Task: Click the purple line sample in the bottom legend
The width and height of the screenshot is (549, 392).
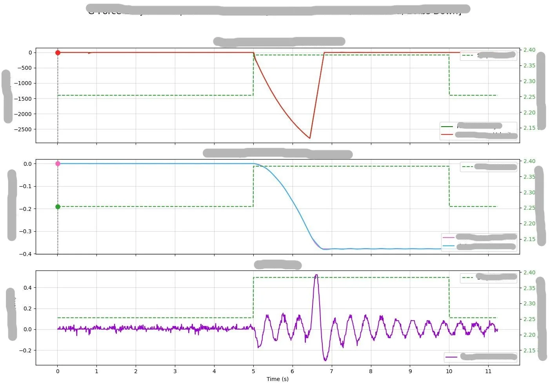Action: pos(452,357)
